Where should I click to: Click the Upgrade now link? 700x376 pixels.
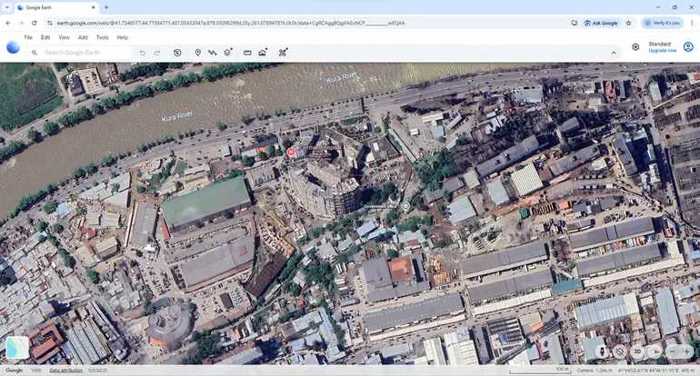tap(662, 50)
